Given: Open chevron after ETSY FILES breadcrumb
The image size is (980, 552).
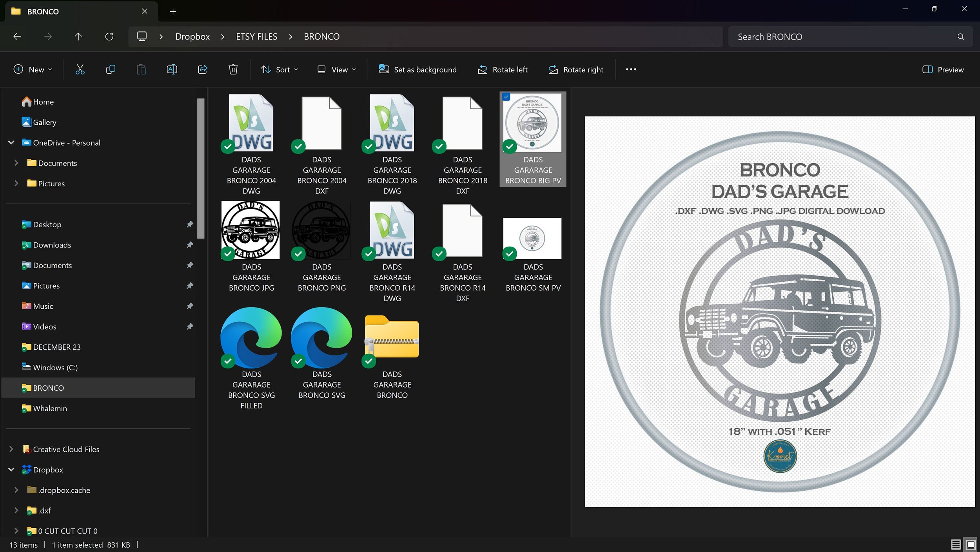Looking at the screenshot, I should point(290,36).
